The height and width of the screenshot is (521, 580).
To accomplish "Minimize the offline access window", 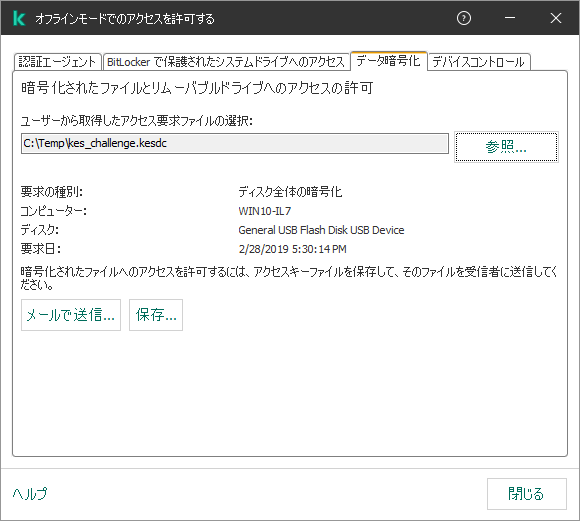I will tap(510, 18).
